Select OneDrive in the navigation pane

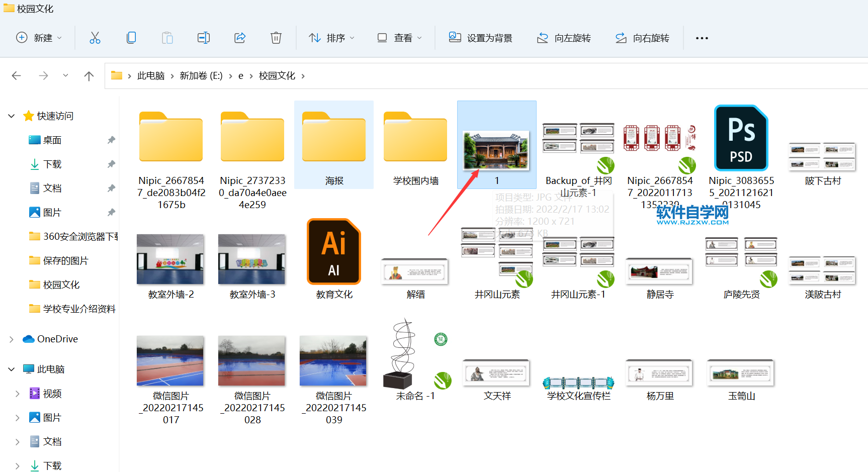[x=50, y=339]
